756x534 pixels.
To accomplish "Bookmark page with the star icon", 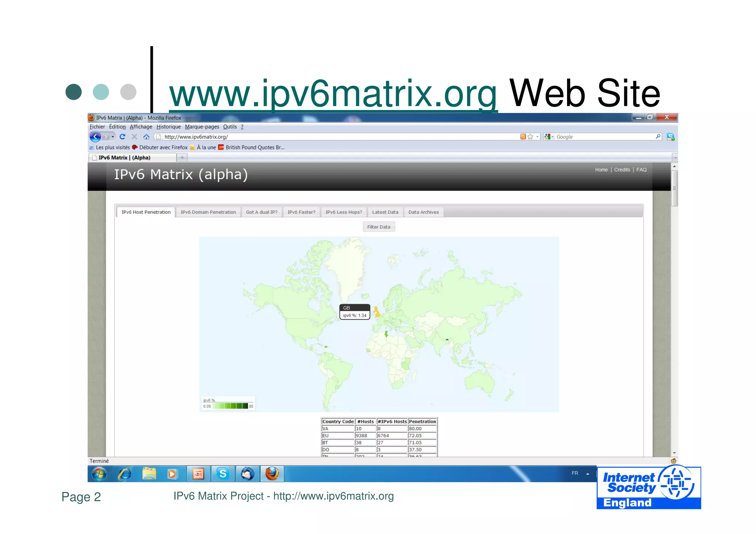I will (x=530, y=137).
